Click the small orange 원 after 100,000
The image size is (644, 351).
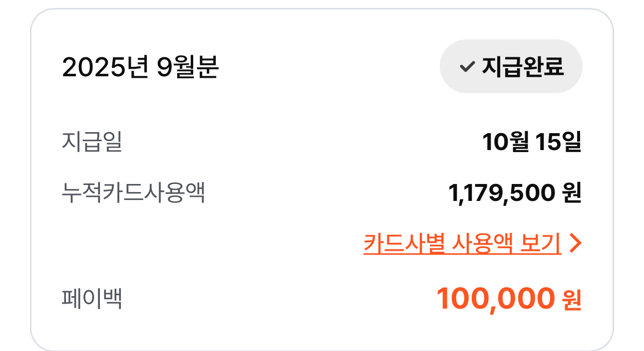(x=572, y=301)
